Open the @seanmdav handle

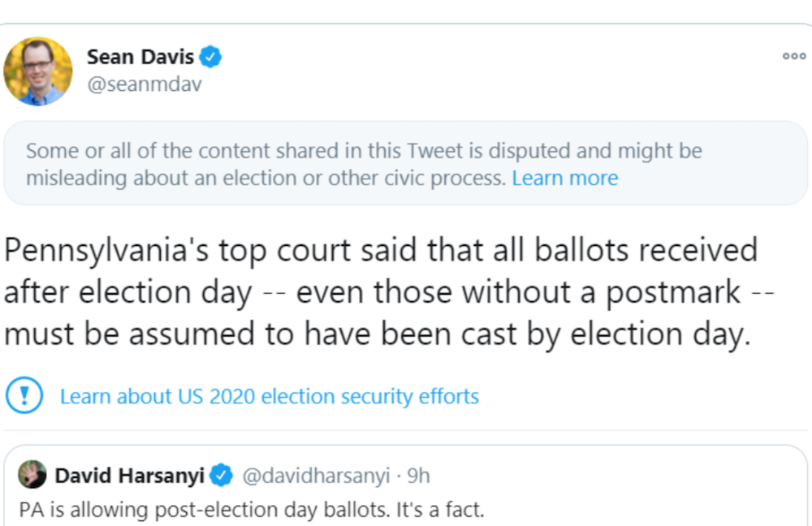coord(144,84)
